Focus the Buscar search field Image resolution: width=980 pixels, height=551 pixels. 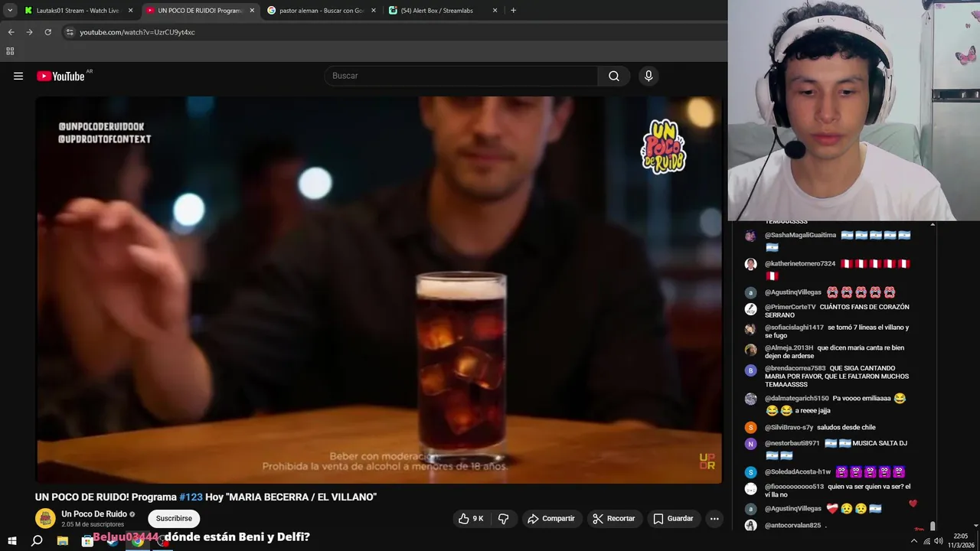pos(462,76)
